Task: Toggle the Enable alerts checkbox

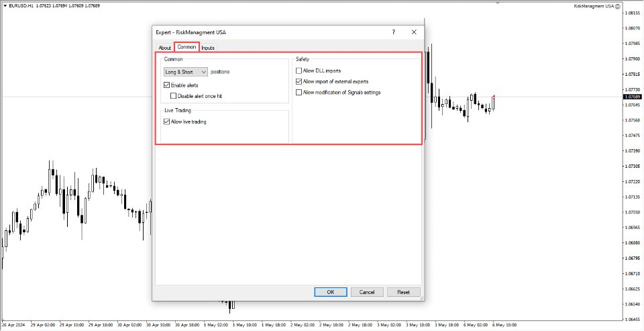Action: pos(167,85)
